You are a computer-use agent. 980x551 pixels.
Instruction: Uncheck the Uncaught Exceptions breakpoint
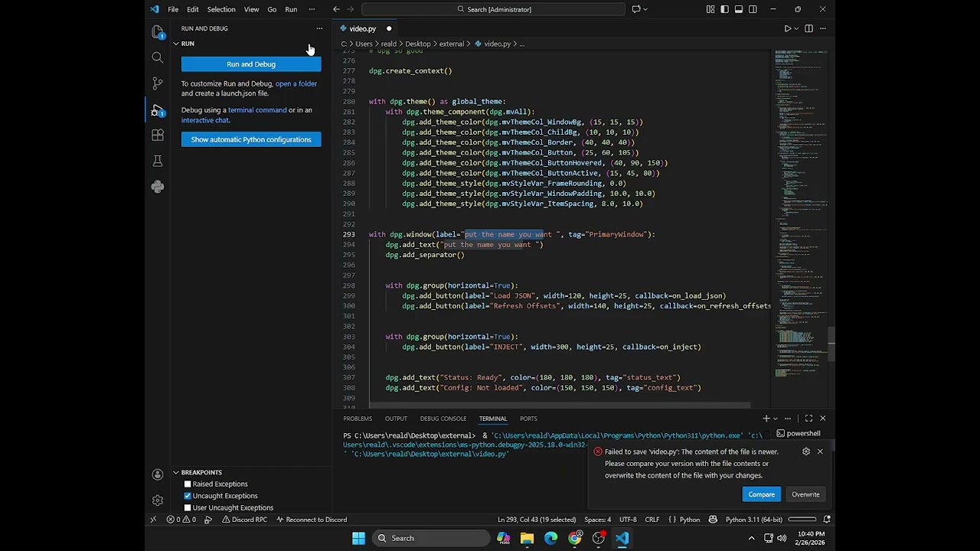coord(188,496)
